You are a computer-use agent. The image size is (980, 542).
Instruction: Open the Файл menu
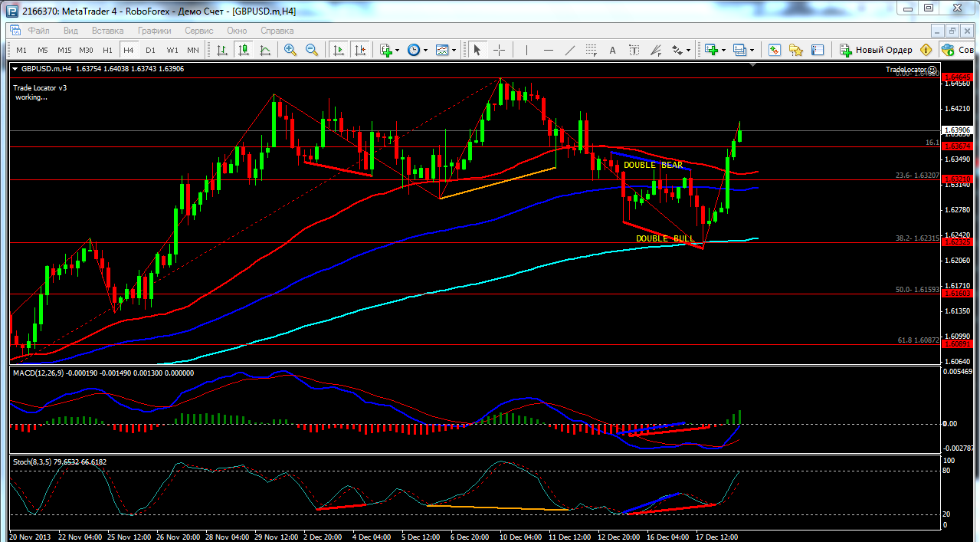click(x=38, y=31)
